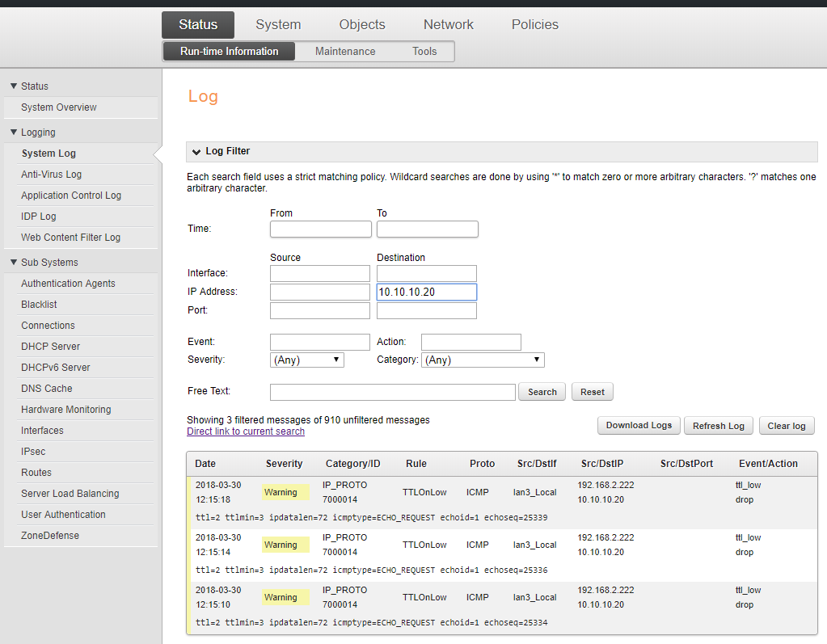This screenshot has width=827, height=644.
Task: Collapse the Log Filter section
Action: 197,152
